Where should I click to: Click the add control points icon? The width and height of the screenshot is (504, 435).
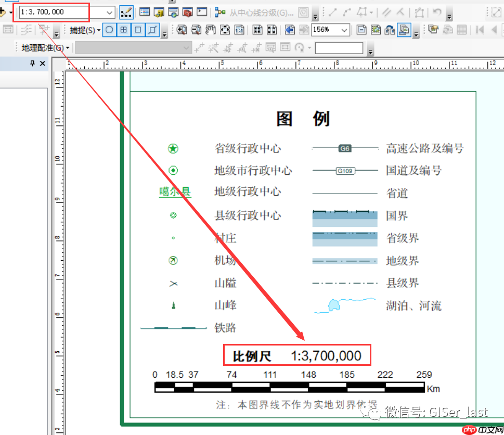pos(199,49)
